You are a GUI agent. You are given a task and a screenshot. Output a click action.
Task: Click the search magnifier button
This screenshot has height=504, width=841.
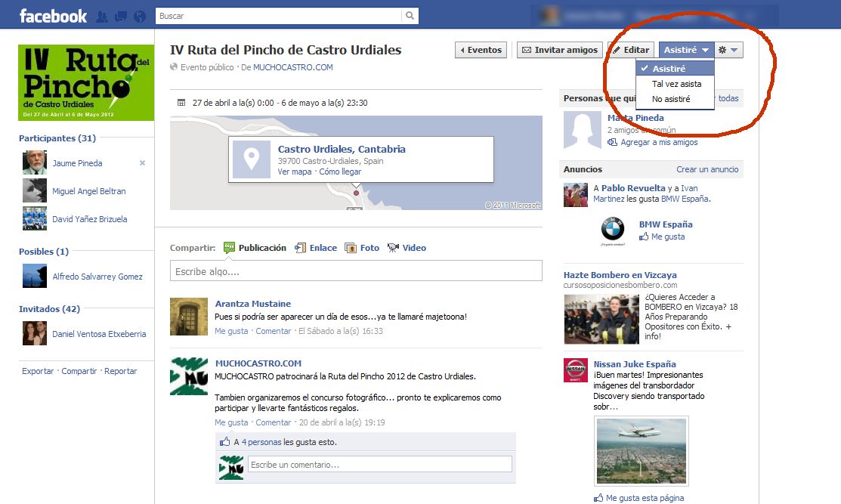pyautogui.click(x=410, y=16)
